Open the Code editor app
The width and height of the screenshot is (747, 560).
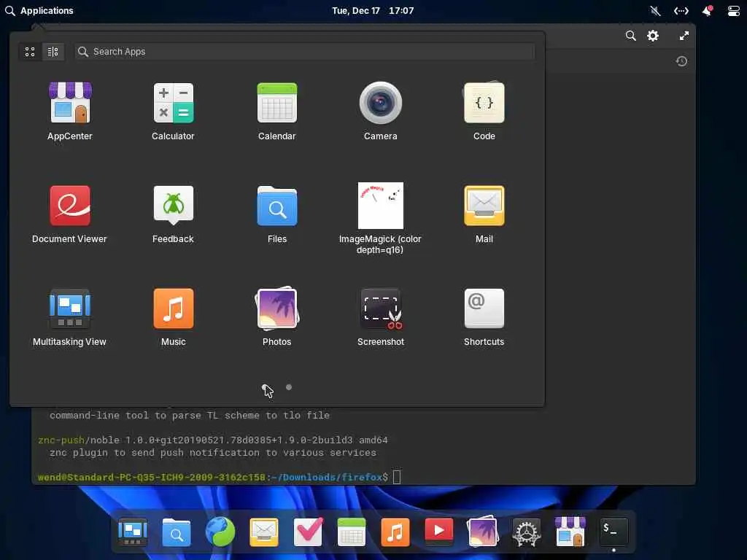click(x=484, y=112)
